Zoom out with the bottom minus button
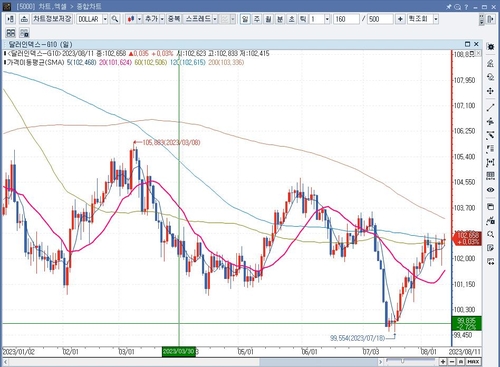Viewport: 500px width, 367px height. coord(452,362)
